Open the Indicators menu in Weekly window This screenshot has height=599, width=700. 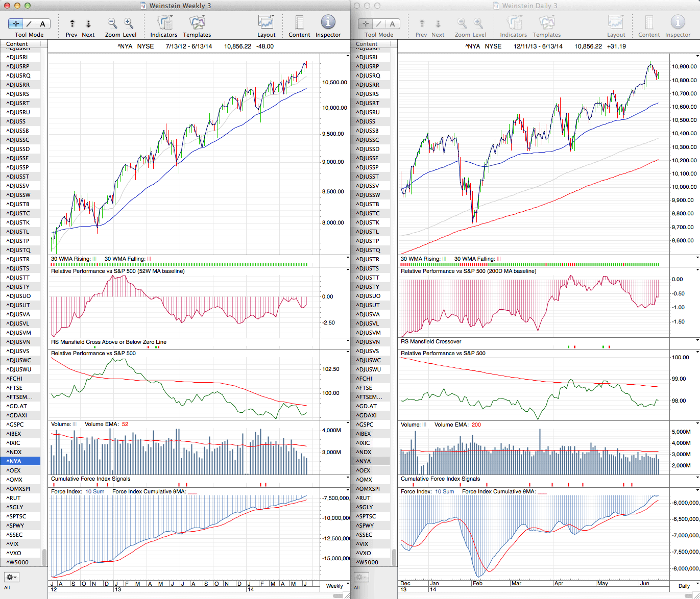[x=164, y=23]
